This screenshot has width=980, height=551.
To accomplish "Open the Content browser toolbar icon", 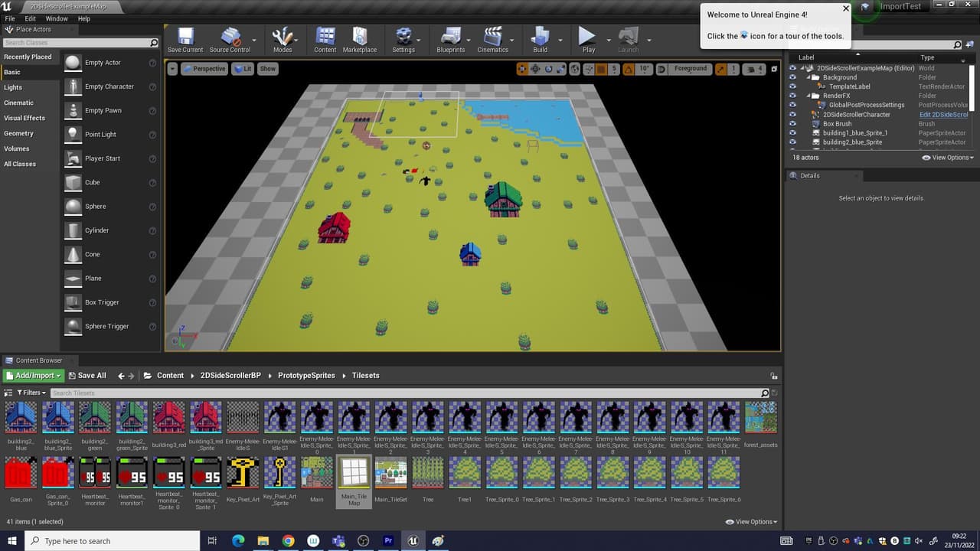I will pyautogui.click(x=325, y=37).
